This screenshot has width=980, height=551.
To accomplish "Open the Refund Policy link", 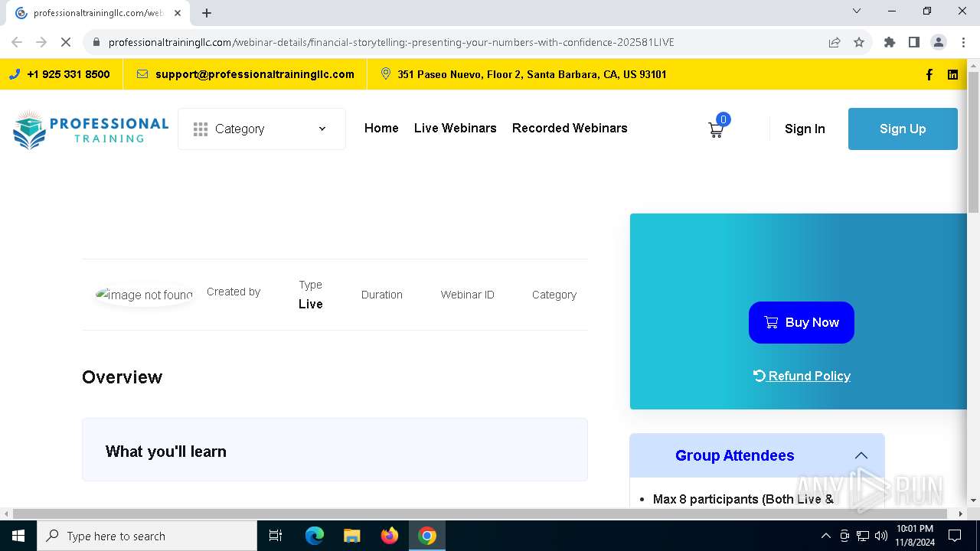I will coord(802,376).
